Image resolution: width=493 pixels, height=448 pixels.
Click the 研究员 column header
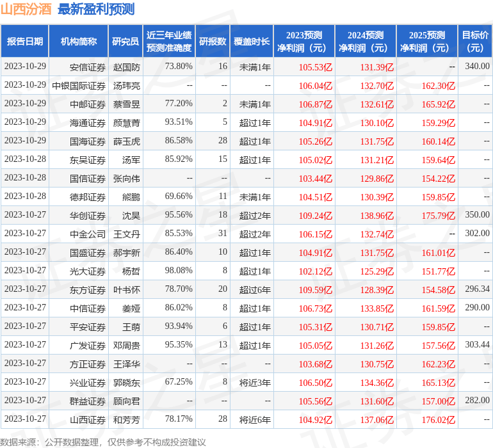[125, 41]
